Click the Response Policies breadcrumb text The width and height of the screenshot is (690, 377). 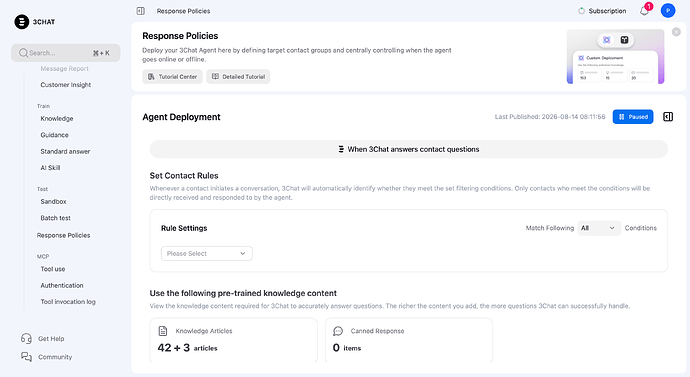[184, 11]
